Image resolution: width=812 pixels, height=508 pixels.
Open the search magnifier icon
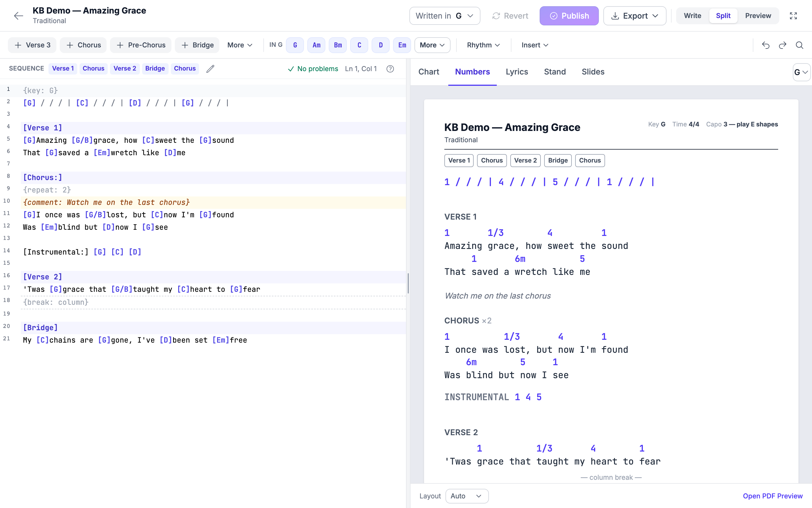[800, 45]
